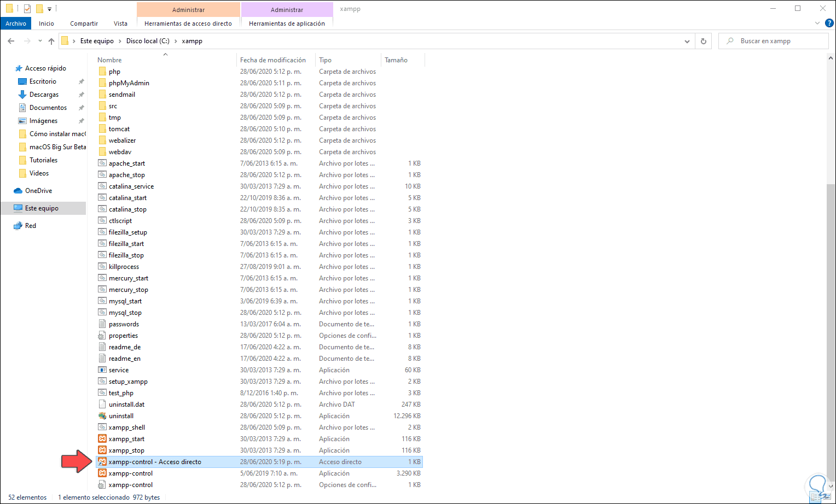Click the xampp-control config settings file icon
836x504 pixels.
(102, 485)
